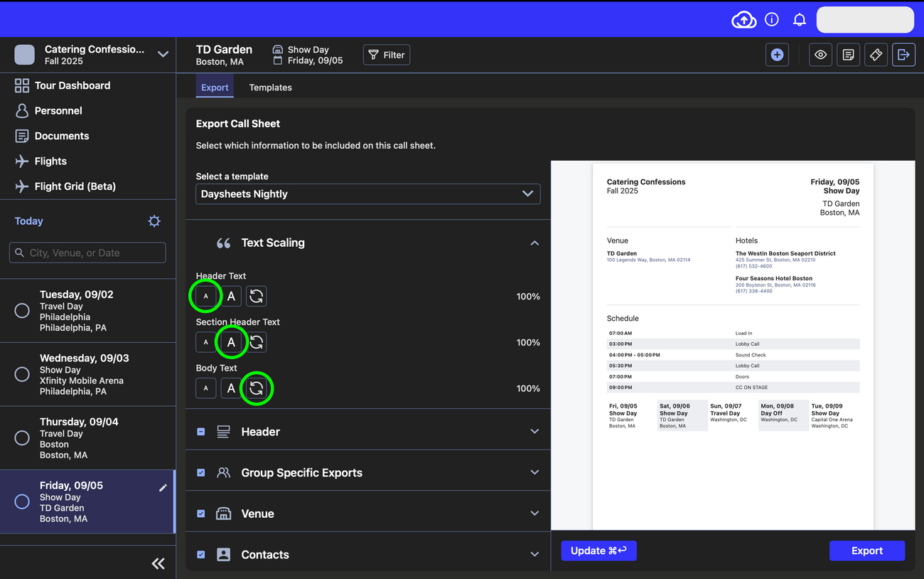Click the blue plus add button
Screen dimensions: 924x579
[777, 55]
